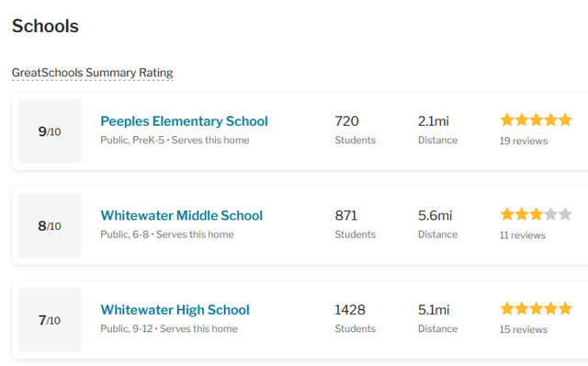Image resolution: width=588 pixels, height=366 pixels.
Task: Open Peeples Elementary School link
Action: tap(184, 121)
